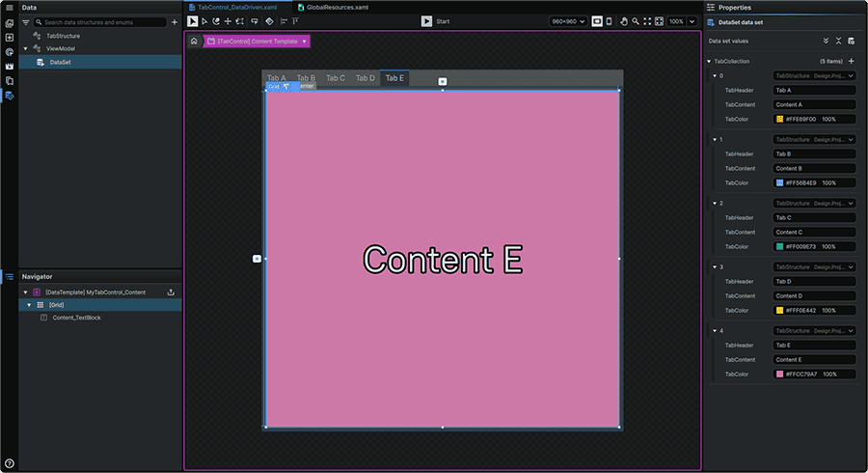Click the search data structures field
The height and width of the screenshot is (473, 868).
coord(100,22)
